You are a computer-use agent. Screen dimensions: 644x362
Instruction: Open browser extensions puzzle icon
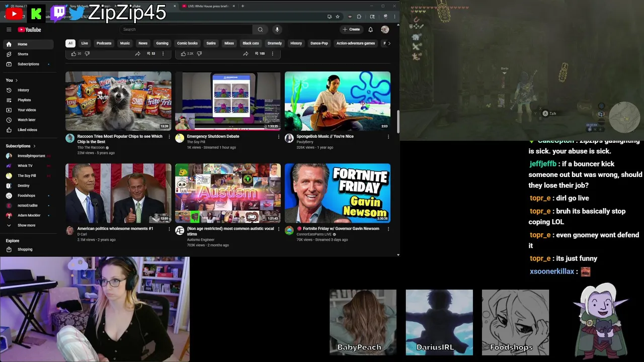[x=359, y=17]
